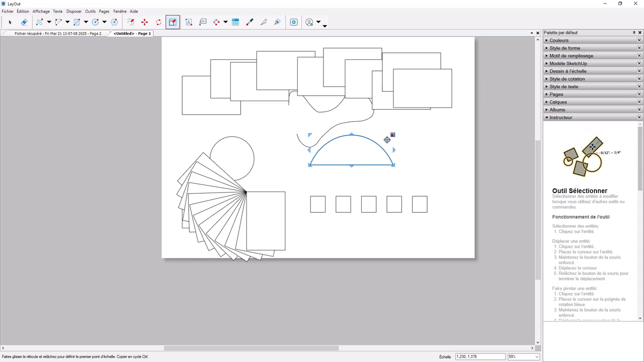The image size is (644, 362).
Task: Close the Style de forme panel
Action: tap(639, 48)
